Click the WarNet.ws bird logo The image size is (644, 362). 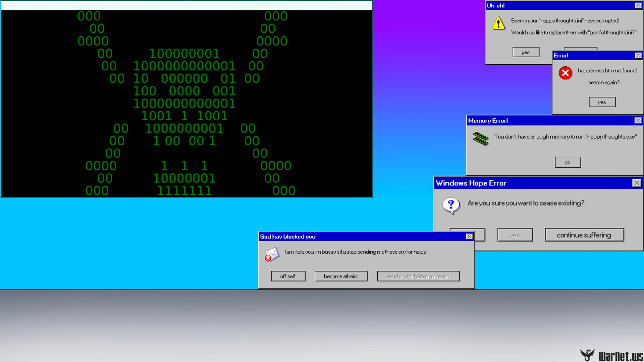[587, 355]
